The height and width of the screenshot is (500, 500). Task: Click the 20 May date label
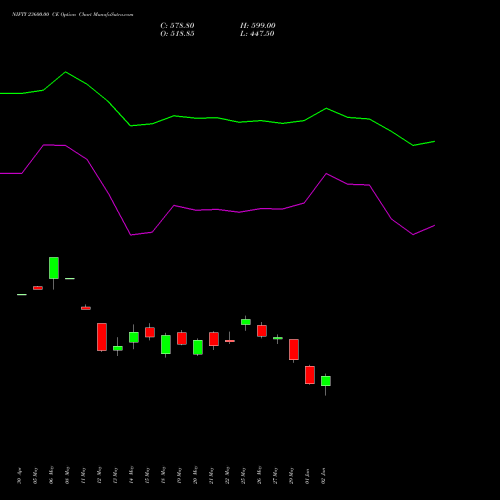[x=195, y=476]
